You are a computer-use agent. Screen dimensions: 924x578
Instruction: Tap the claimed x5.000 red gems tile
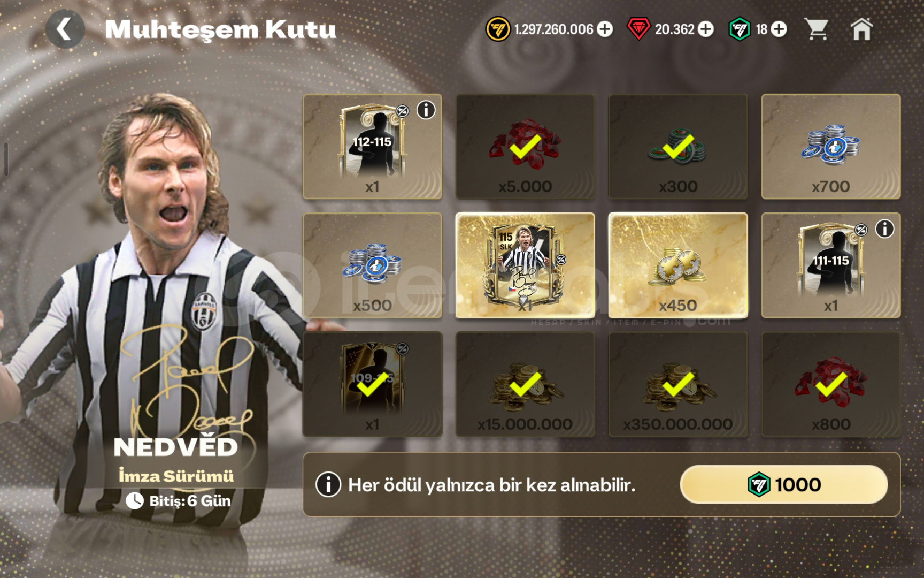click(525, 147)
